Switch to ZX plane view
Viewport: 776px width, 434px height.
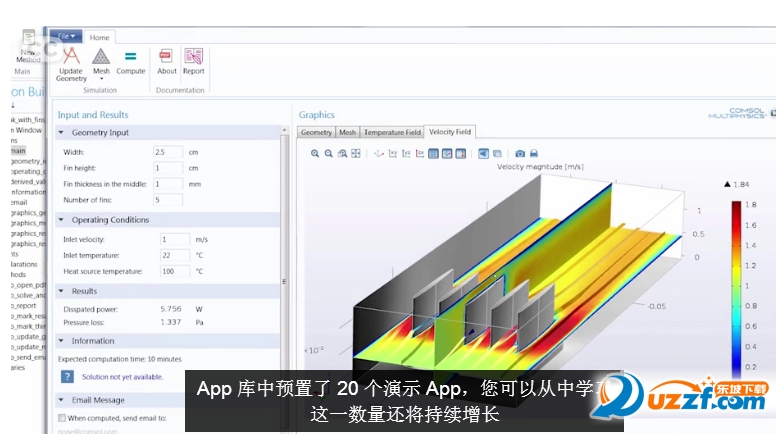click(420, 153)
